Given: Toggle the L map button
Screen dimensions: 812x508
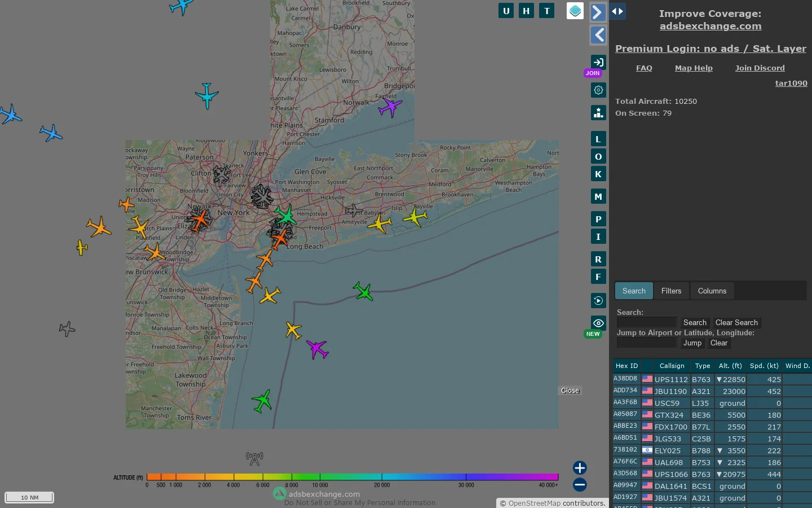Looking at the screenshot, I should [x=598, y=139].
